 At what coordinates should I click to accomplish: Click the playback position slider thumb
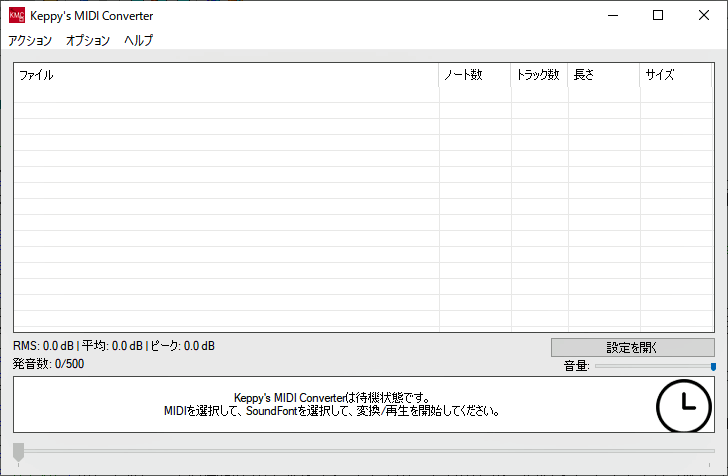(x=18, y=451)
